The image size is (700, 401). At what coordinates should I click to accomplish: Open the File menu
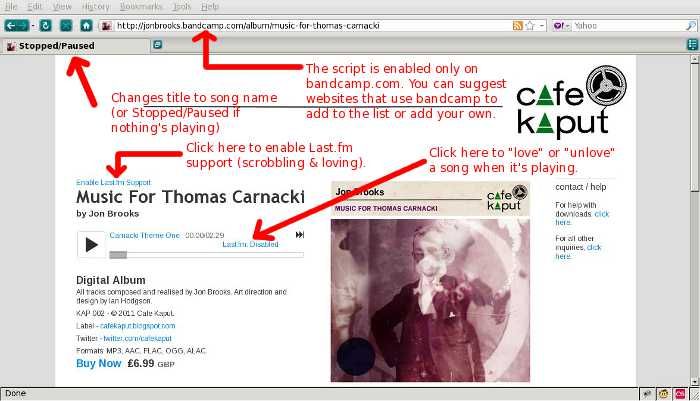click(11, 7)
